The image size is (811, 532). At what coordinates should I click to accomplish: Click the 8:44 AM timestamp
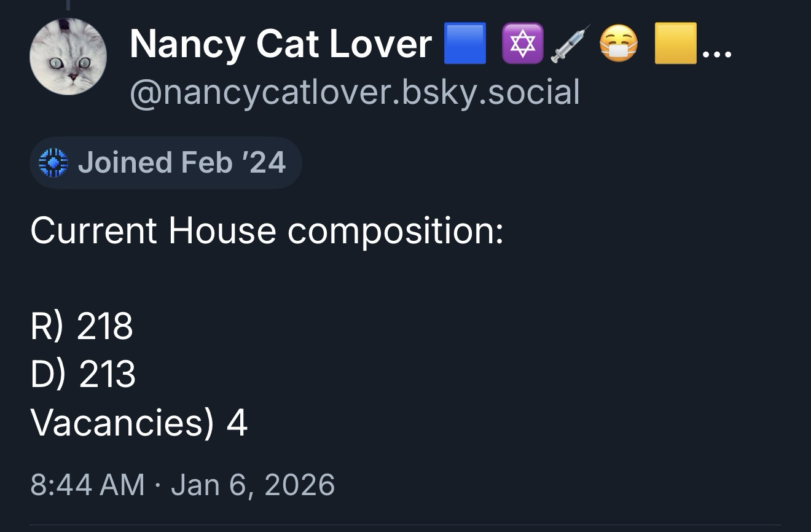click(87, 484)
